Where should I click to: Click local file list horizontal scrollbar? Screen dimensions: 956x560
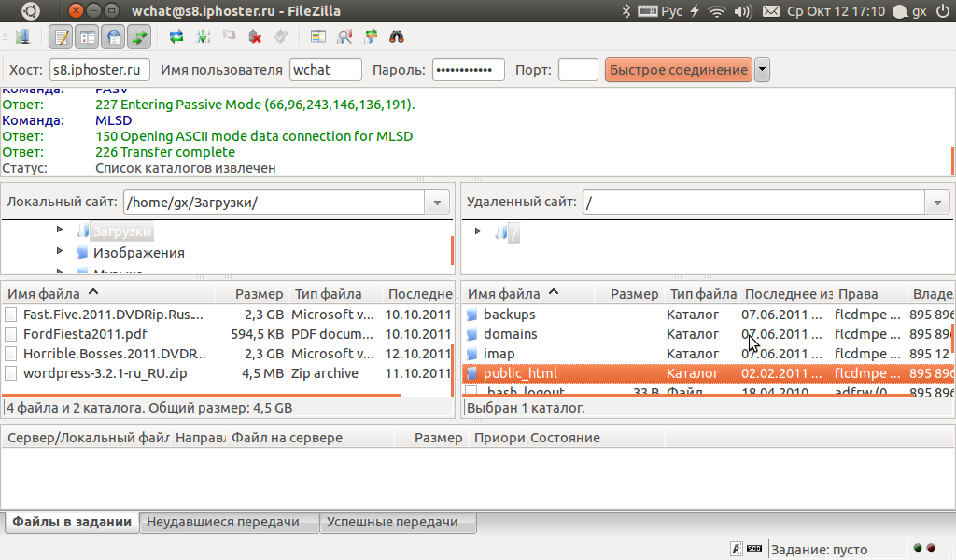click(202, 396)
